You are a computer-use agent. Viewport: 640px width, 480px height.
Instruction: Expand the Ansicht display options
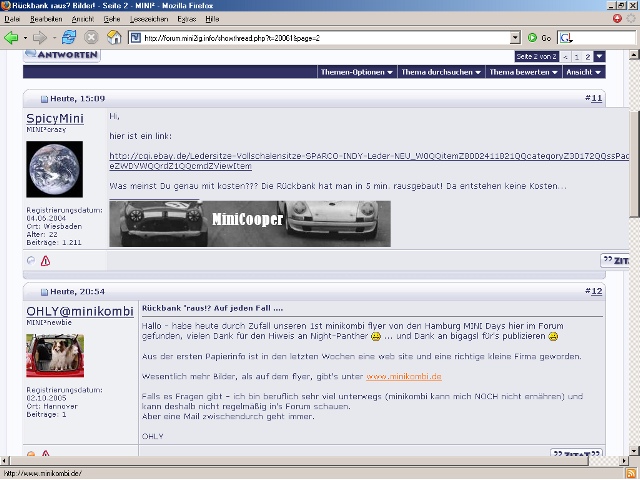583,72
